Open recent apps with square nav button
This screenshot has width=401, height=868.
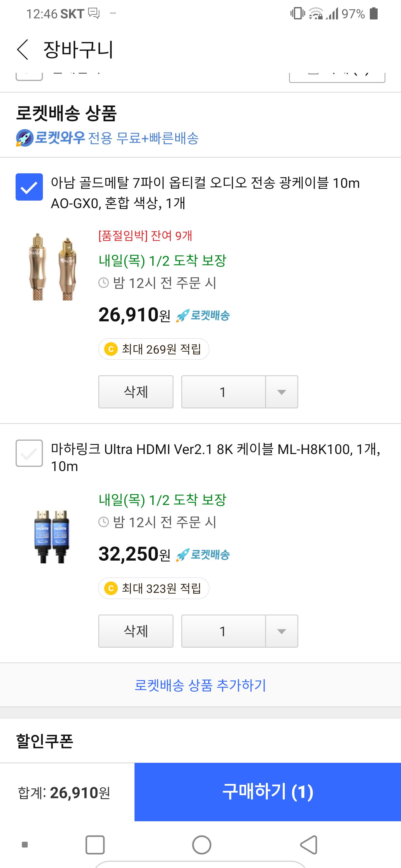95,845
